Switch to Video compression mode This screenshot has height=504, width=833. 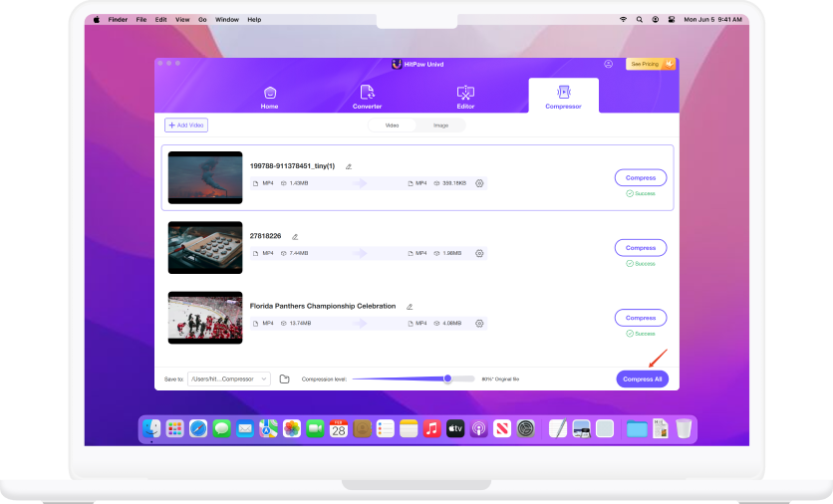pyautogui.click(x=392, y=126)
